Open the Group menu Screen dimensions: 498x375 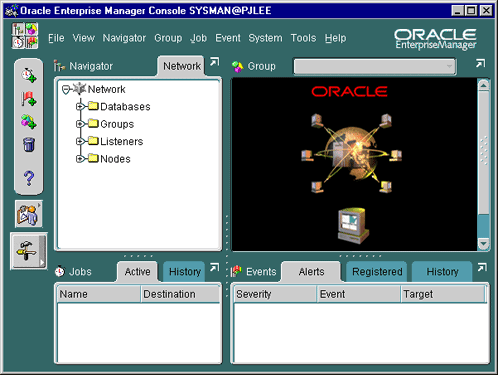[x=168, y=38]
